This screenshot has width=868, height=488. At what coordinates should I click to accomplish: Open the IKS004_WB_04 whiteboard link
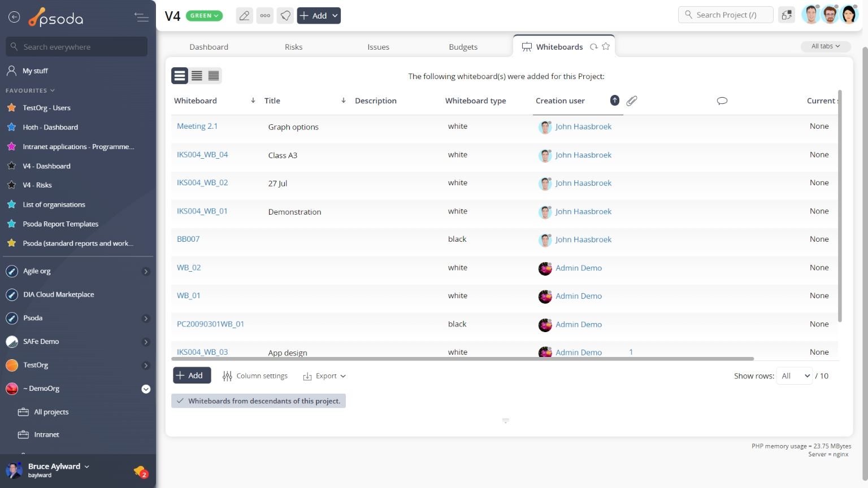point(202,154)
